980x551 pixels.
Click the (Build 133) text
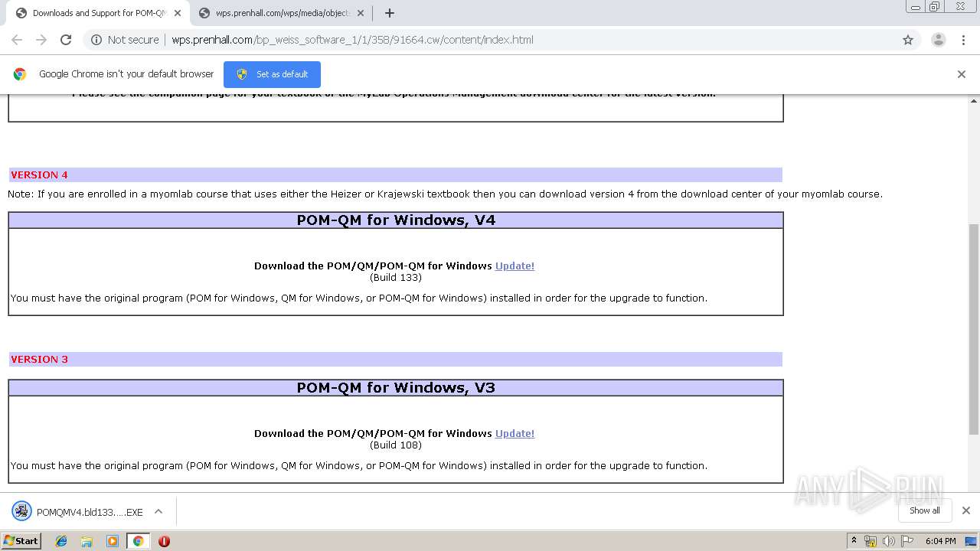[x=396, y=277]
